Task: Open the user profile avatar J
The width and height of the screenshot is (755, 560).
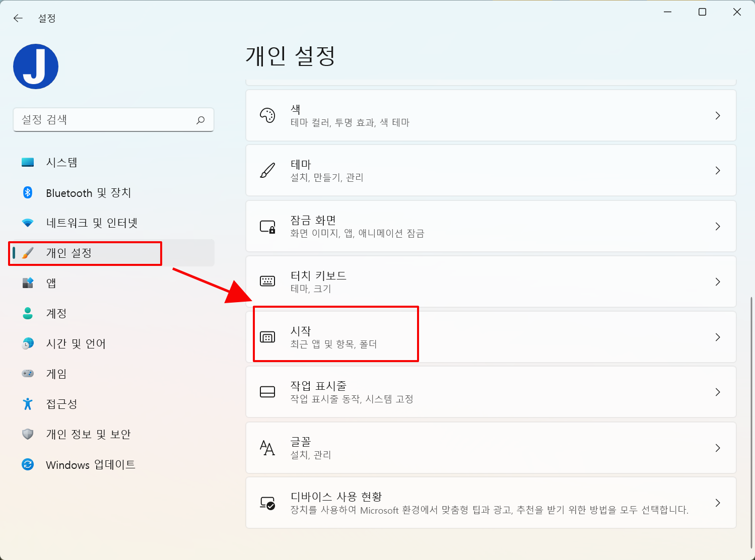Action: pyautogui.click(x=36, y=66)
